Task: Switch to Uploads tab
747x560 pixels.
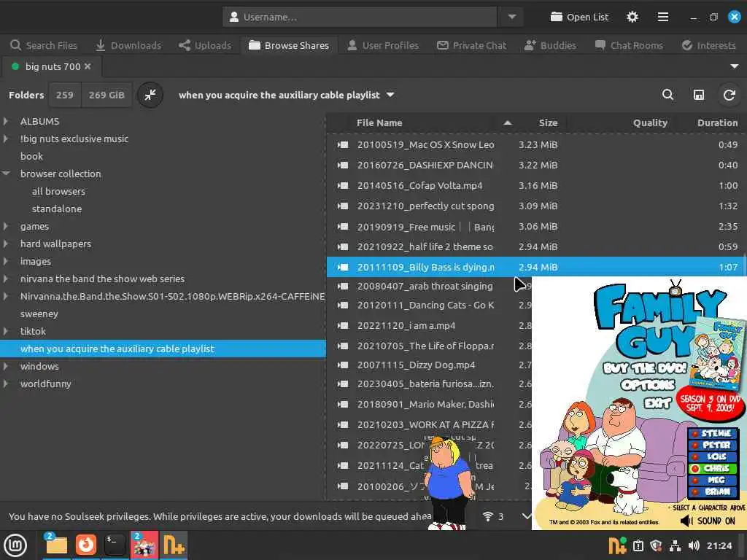Action: point(205,45)
